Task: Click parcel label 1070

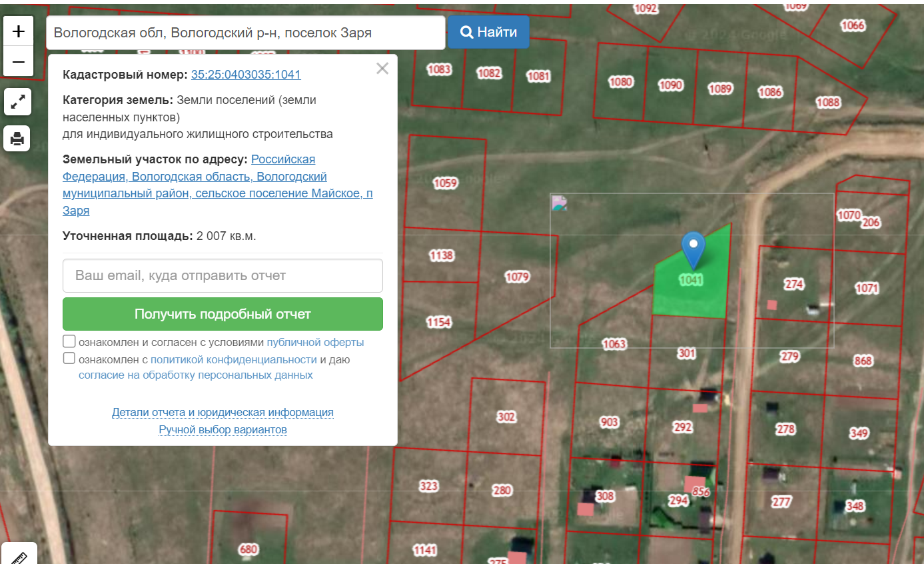Action: pyautogui.click(x=848, y=215)
